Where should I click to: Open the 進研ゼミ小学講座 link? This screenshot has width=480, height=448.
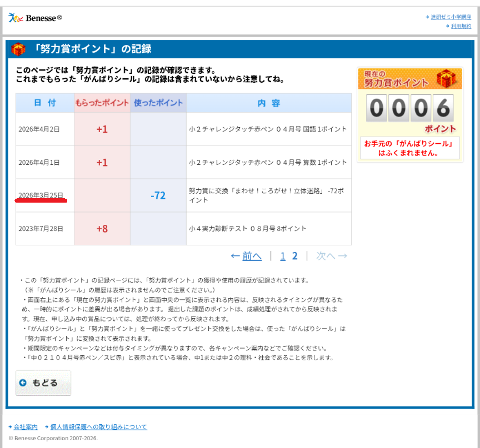(x=451, y=17)
